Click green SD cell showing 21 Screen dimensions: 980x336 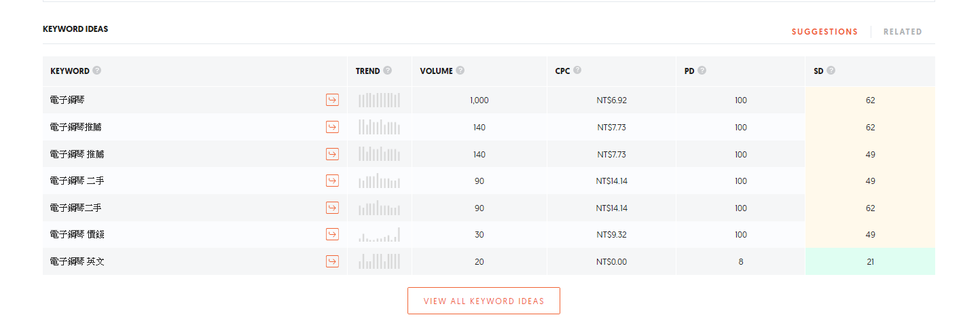point(870,261)
